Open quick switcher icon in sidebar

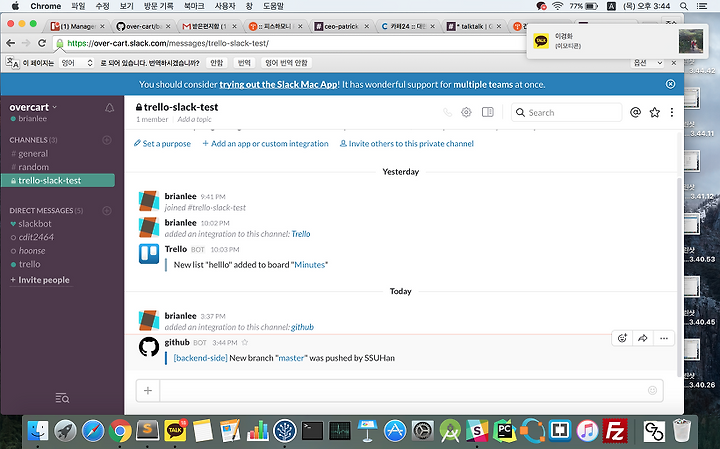[62, 398]
